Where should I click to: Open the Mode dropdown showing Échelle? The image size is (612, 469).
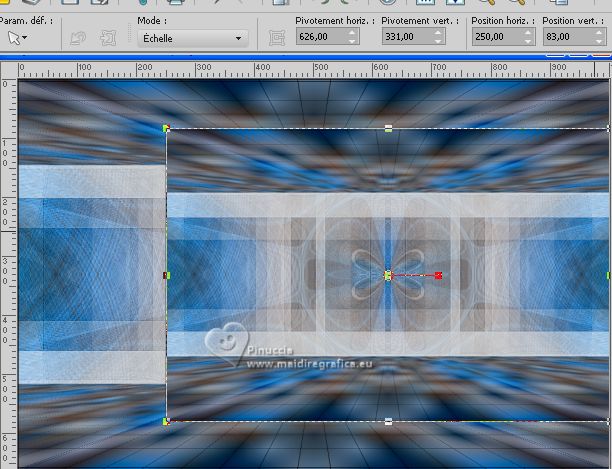tap(193, 38)
